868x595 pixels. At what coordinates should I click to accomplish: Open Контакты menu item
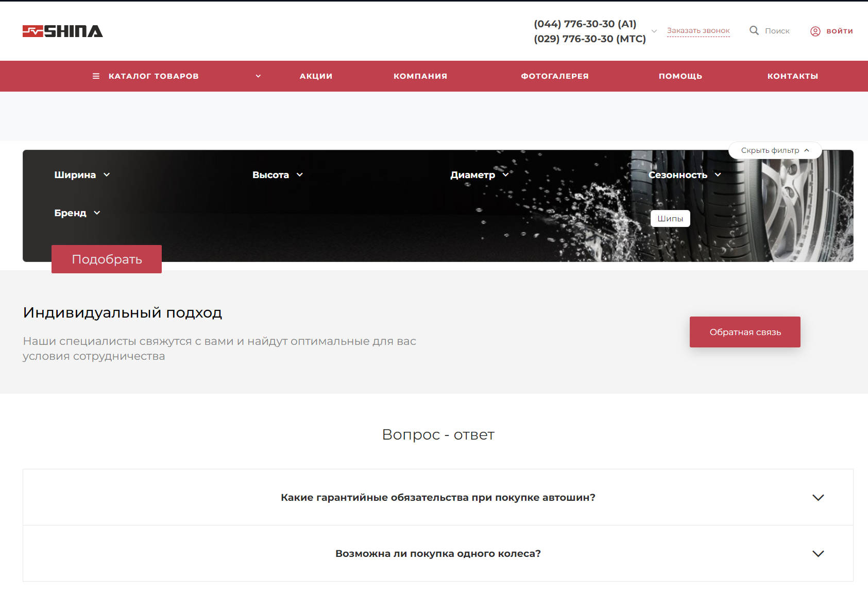coord(793,76)
